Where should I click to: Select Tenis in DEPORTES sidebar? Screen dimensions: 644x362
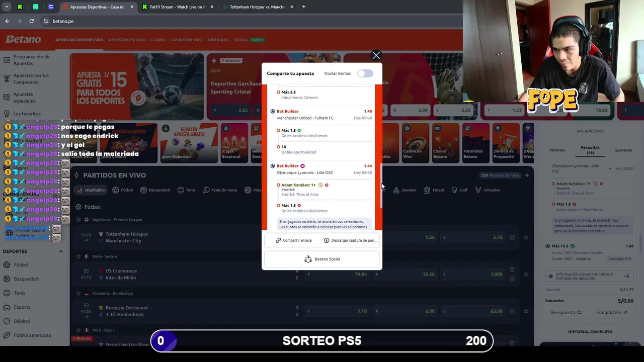point(19,293)
